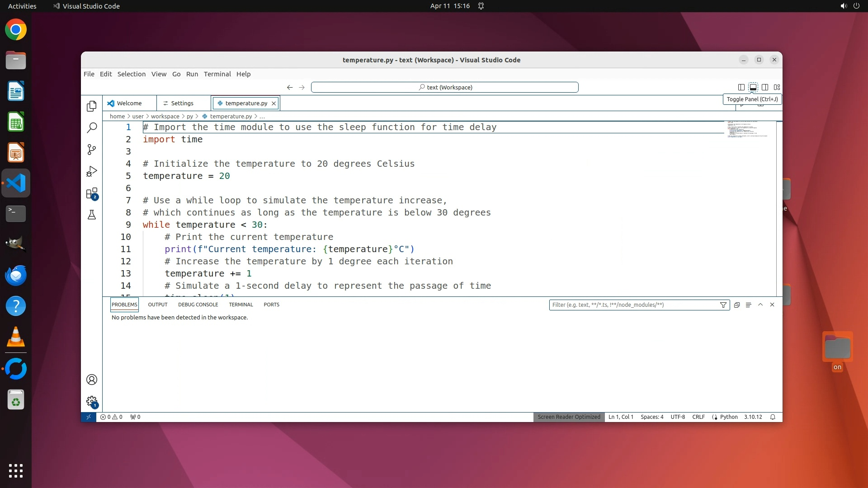Open the Selection menu
This screenshot has width=868, height=488.
[131, 74]
